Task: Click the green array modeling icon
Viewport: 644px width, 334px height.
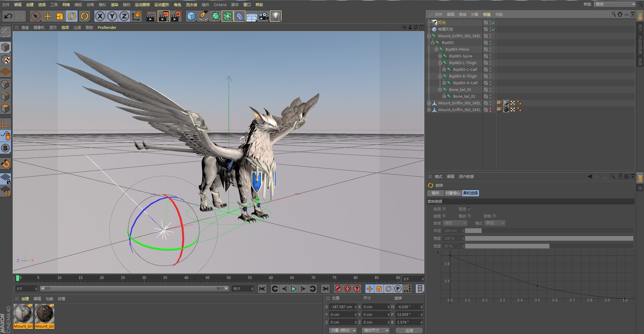Action: point(228,16)
